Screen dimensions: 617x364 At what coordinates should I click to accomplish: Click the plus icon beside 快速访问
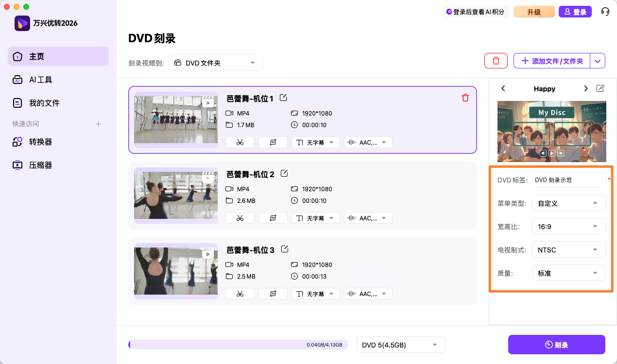tap(98, 124)
